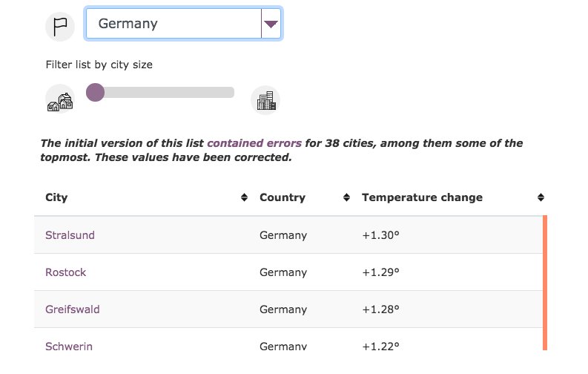Select the +1.28° temperature value
This screenshot has width=588, height=374.
coord(380,309)
